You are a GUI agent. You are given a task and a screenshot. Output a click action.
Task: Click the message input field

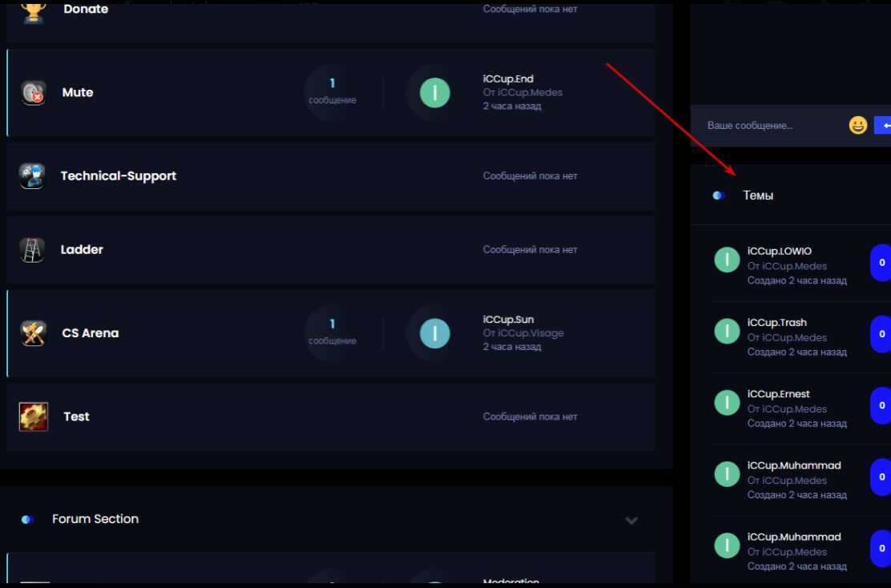[772, 126]
